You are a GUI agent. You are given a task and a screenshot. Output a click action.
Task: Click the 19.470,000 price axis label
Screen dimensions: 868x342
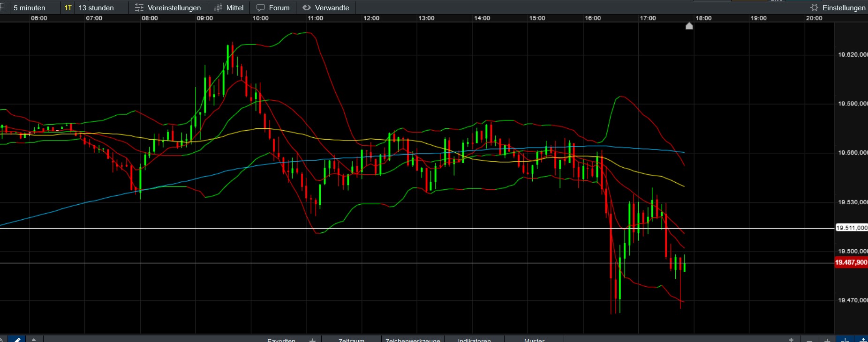853,300
